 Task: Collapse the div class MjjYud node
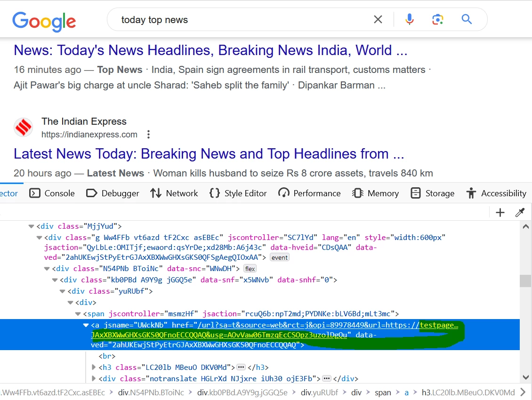coord(31,226)
